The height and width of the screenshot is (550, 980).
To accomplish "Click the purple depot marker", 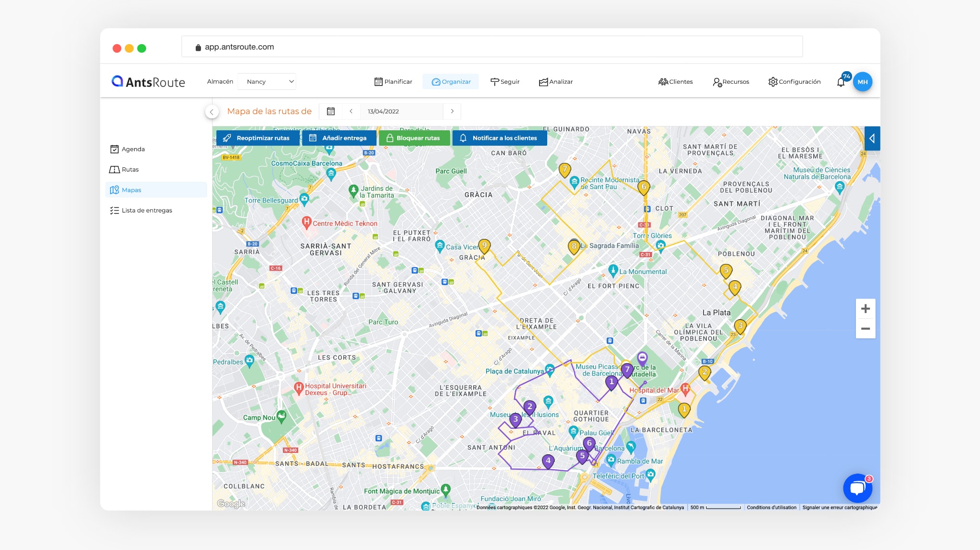I will (x=642, y=358).
